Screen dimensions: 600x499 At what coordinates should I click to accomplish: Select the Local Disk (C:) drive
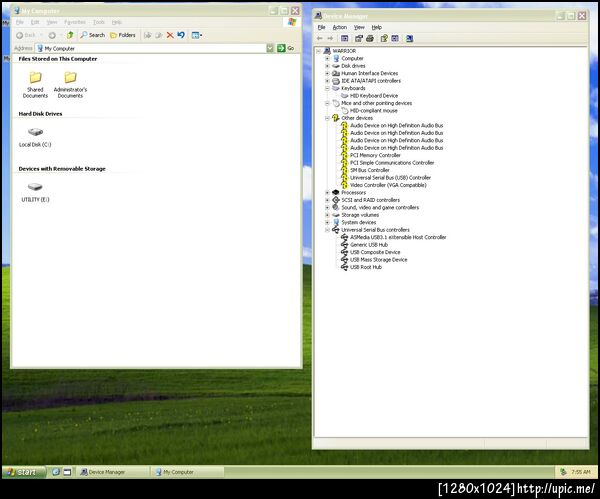pos(35,138)
